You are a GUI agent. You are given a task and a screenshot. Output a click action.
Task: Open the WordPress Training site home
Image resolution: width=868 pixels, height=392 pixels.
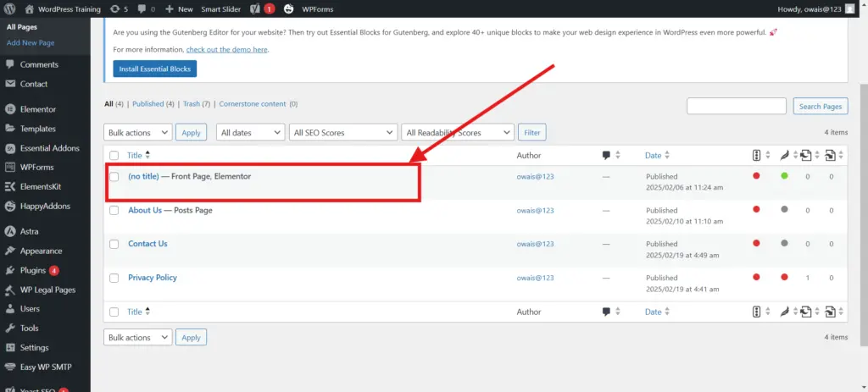63,8
